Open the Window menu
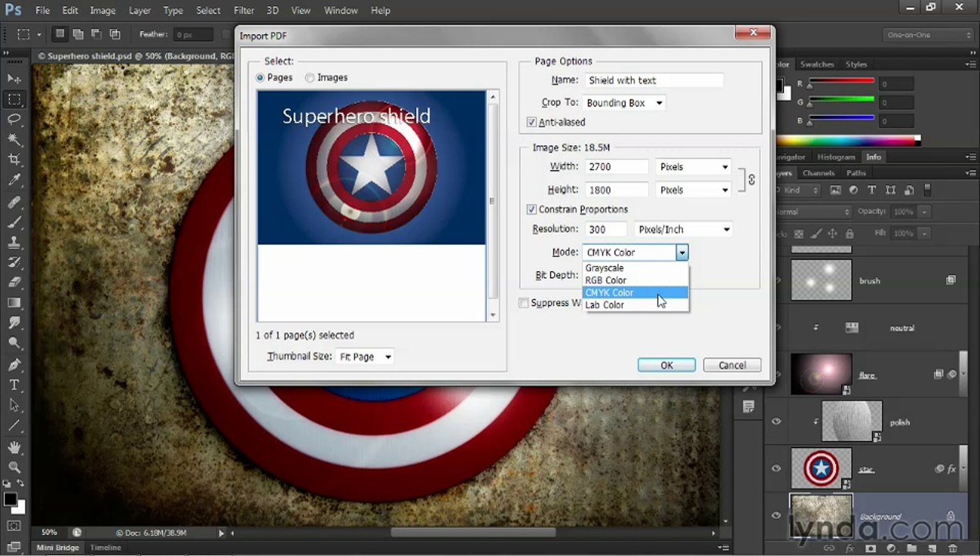The height and width of the screenshot is (556, 980). 340,11
